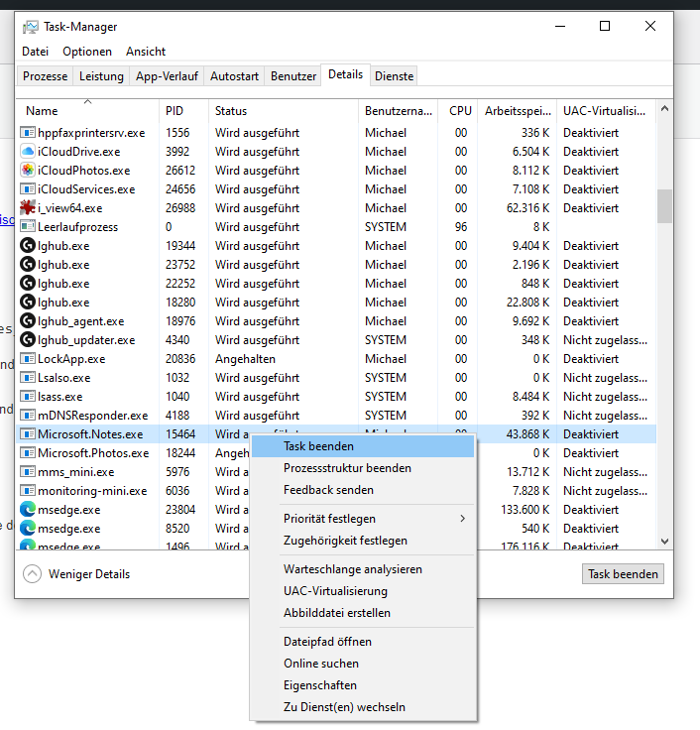This screenshot has height=730, width=700.
Task: Click the monitoring-mini.exe icon
Action: (28, 491)
